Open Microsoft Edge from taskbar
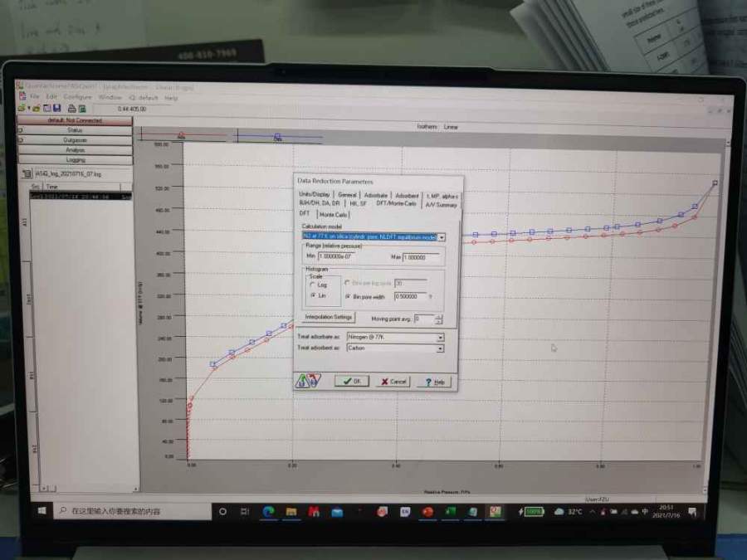Screen dimensions: 747x560 tap(268, 511)
